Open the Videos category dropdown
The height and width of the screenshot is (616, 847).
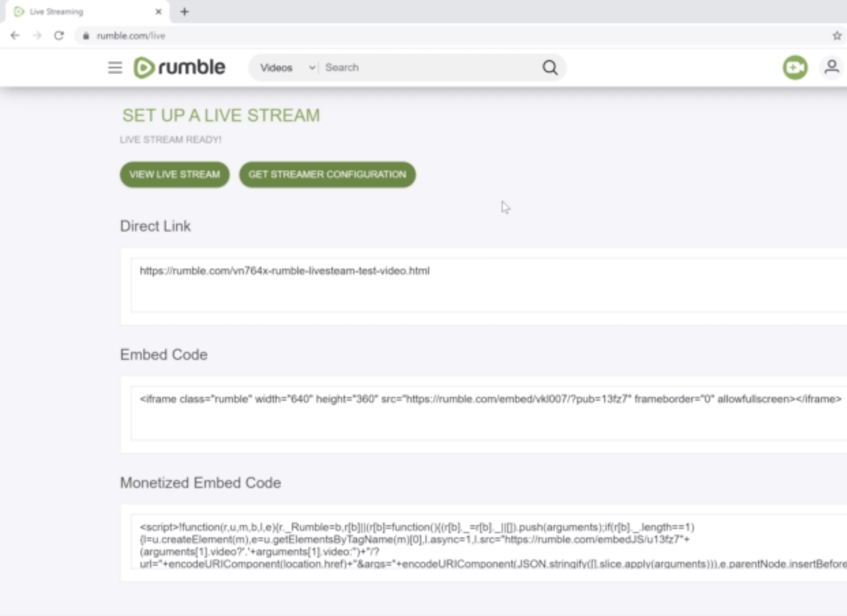coord(286,68)
